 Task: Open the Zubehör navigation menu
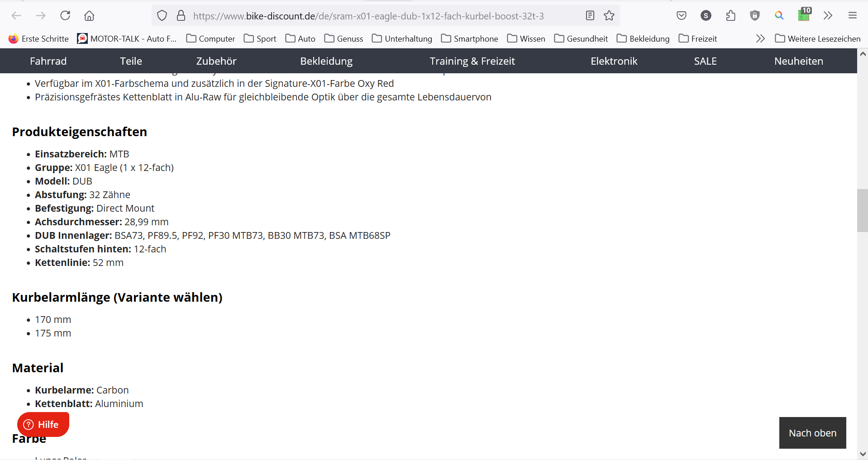(216, 61)
